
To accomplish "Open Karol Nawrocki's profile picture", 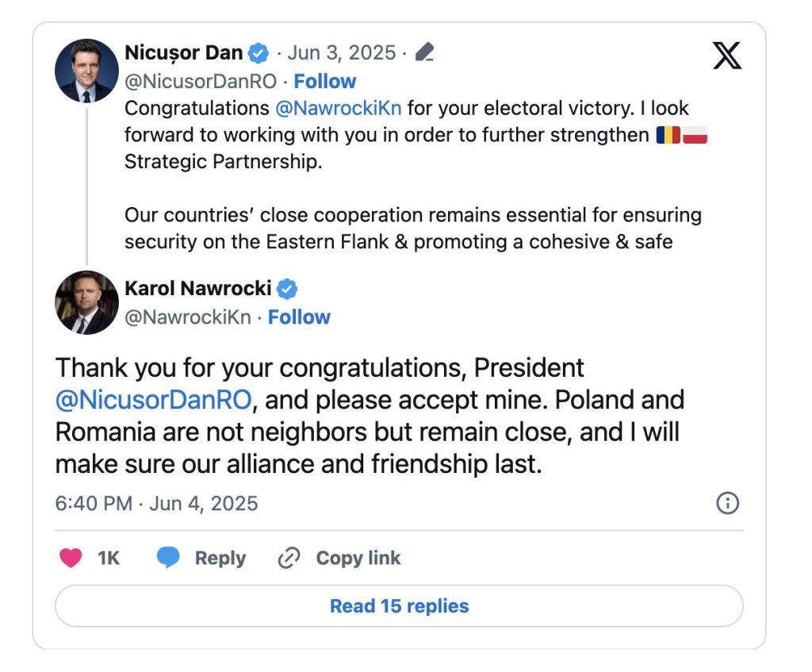I will coord(86,302).
